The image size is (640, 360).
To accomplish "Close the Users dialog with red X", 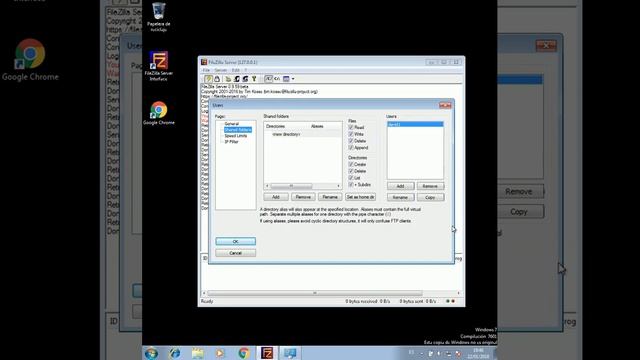I will point(445,105).
